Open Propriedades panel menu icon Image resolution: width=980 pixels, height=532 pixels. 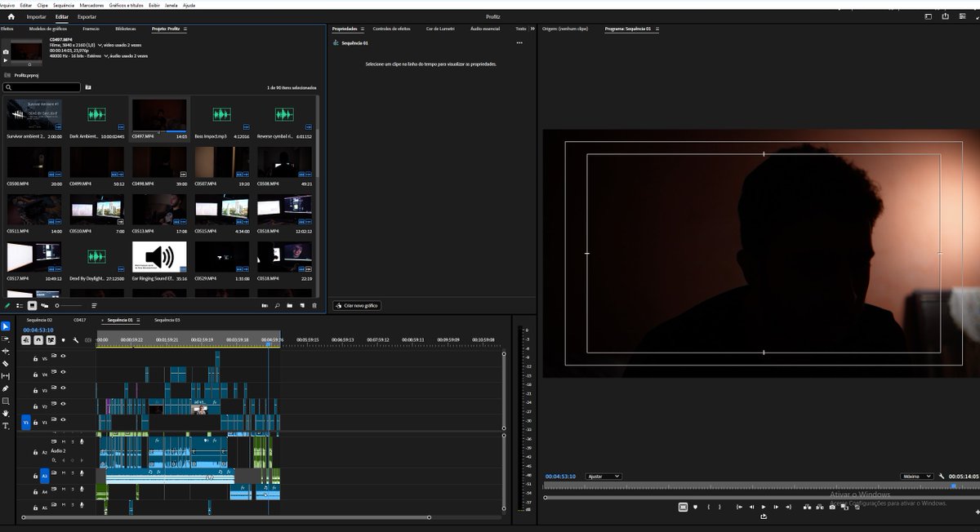(363, 29)
